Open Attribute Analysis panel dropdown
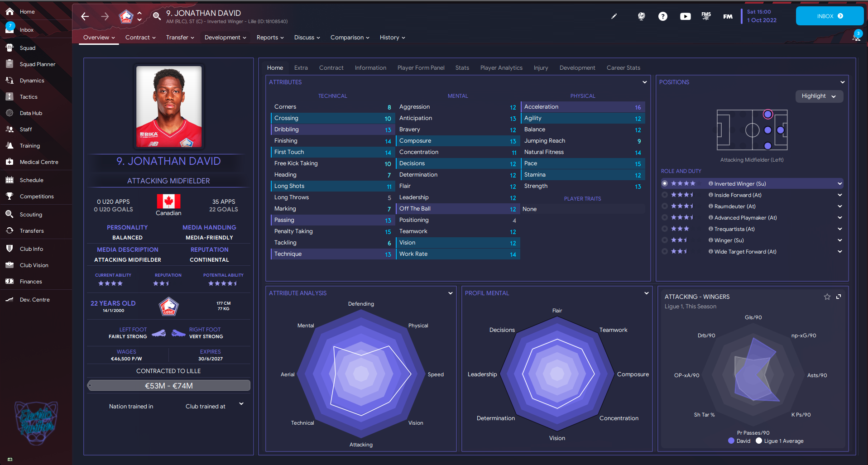The width and height of the screenshot is (868, 465). (451, 293)
